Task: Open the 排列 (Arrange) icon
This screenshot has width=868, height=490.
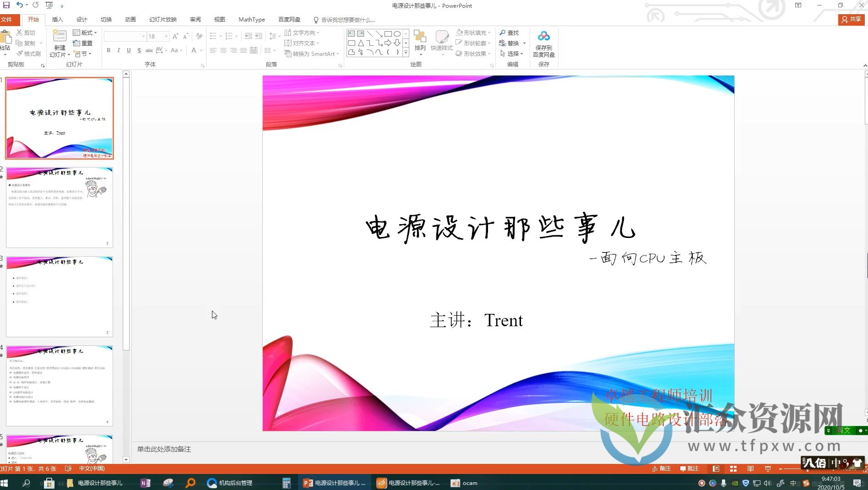Action: [420, 43]
